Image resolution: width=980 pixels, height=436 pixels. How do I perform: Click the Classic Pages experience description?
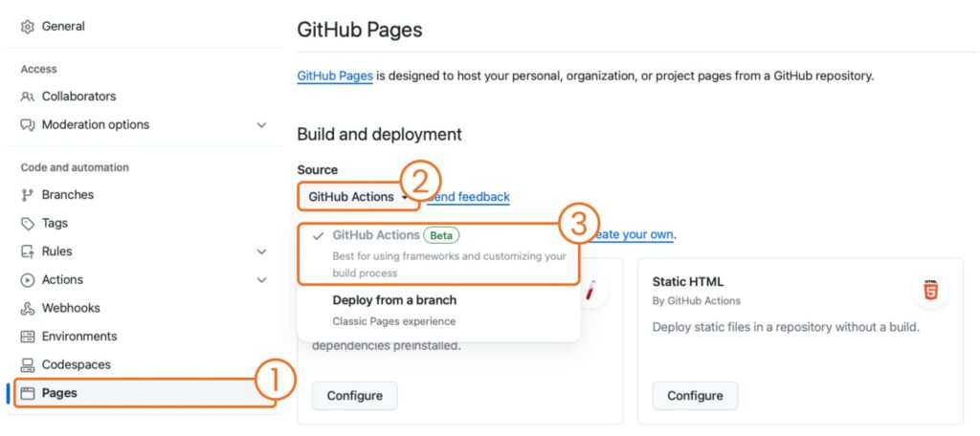[394, 321]
